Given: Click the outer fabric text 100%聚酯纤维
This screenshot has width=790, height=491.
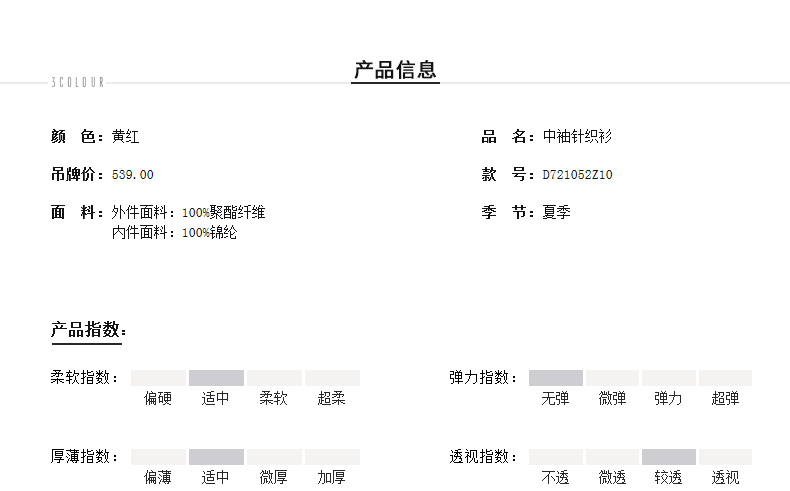Looking at the screenshot, I should (223, 213).
